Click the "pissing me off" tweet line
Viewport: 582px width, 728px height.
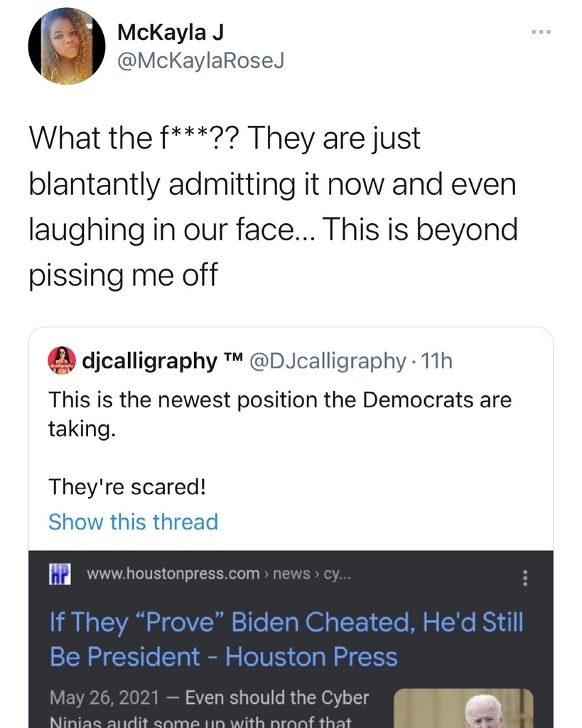point(122,274)
